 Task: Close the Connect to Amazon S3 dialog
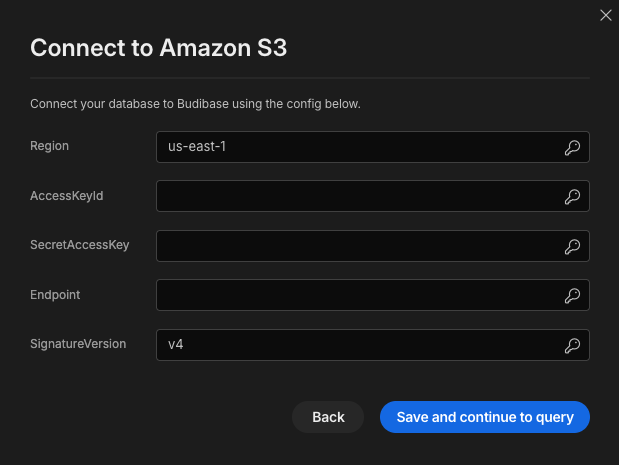[606, 15]
